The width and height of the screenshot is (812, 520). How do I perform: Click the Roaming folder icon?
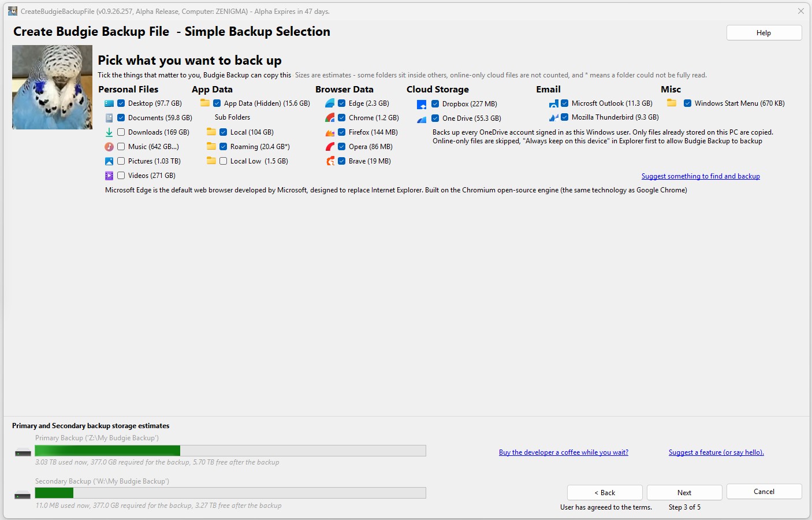211,147
